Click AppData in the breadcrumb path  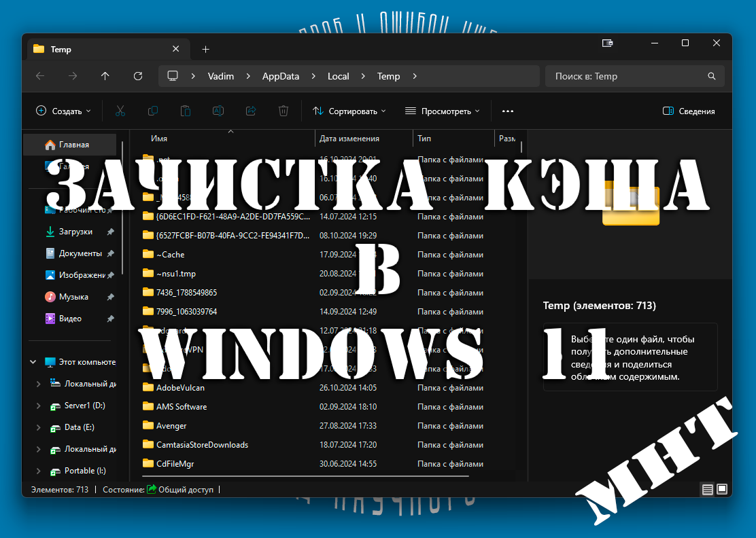(281, 76)
